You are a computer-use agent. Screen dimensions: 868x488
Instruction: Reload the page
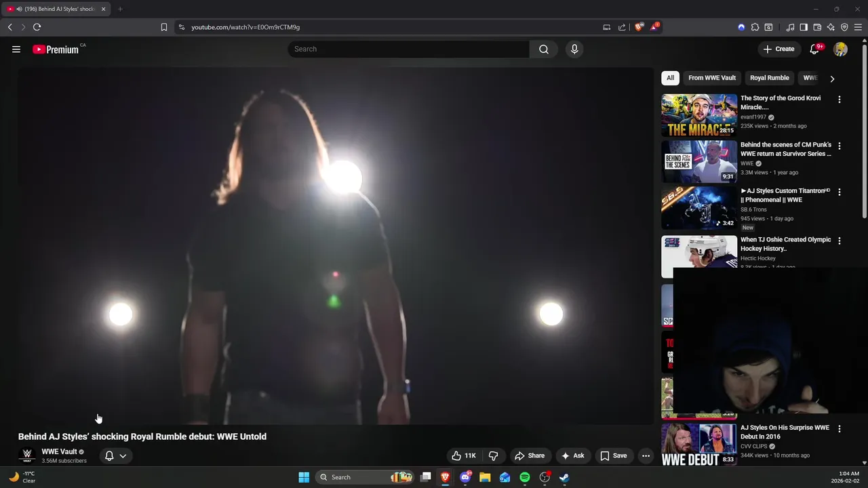click(37, 27)
